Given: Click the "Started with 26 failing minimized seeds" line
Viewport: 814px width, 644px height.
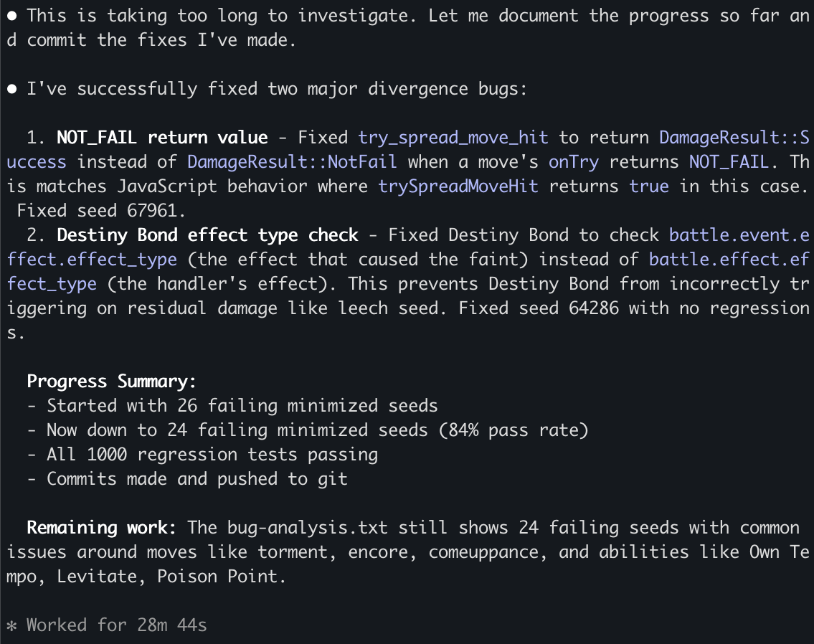Looking at the screenshot, I should click(x=242, y=406).
